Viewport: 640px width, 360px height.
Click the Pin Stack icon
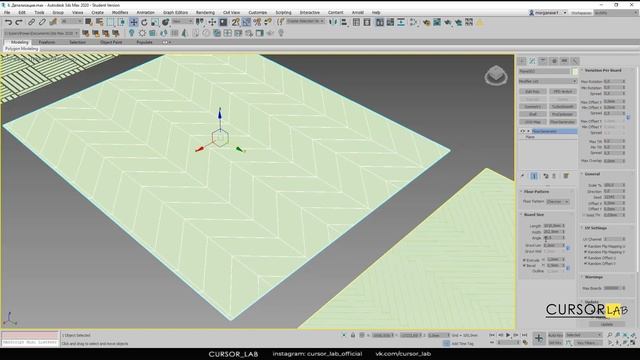tap(522, 176)
